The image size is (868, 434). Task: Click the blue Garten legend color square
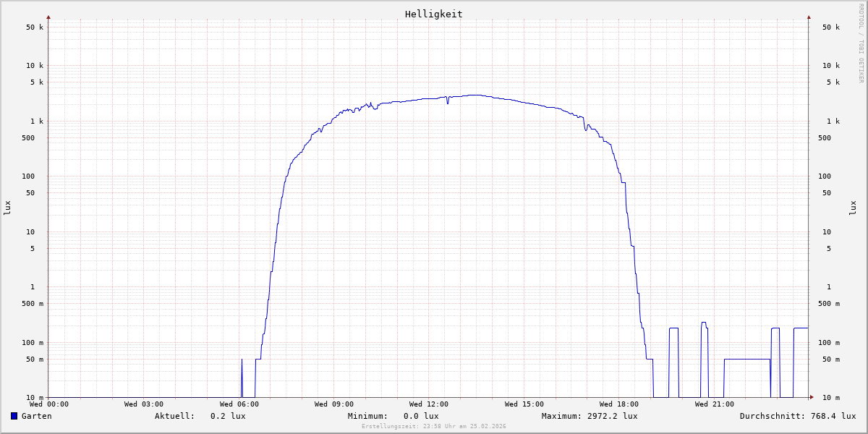tap(14, 416)
